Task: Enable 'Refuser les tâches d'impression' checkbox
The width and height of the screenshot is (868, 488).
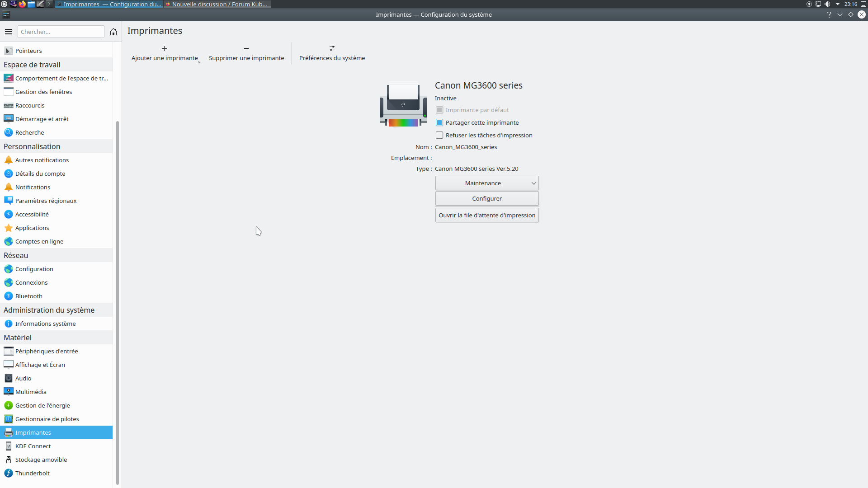Action: point(439,135)
